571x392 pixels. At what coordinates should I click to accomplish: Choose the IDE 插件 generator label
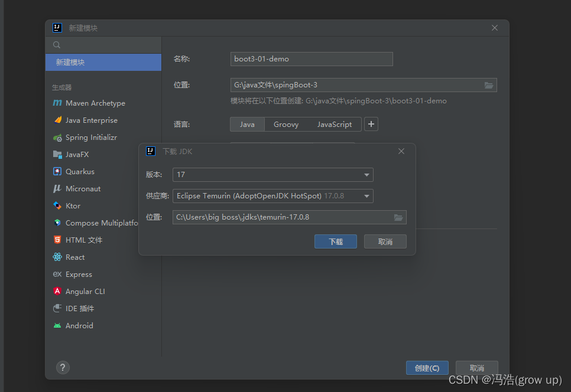pos(80,308)
